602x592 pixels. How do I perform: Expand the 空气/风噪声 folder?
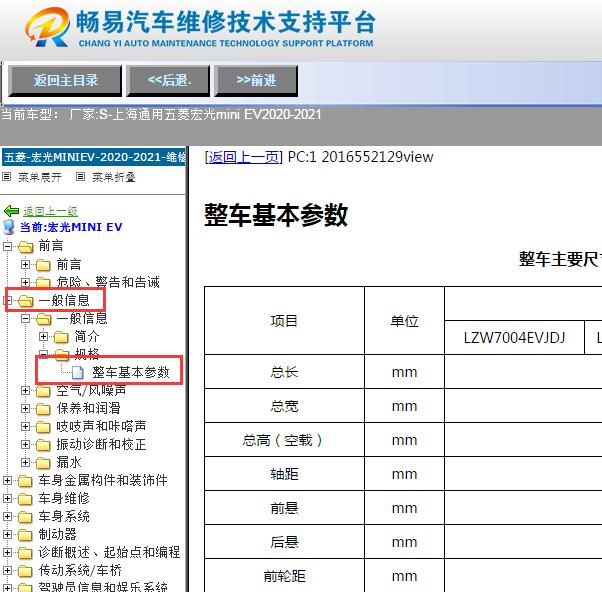[25, 390]
